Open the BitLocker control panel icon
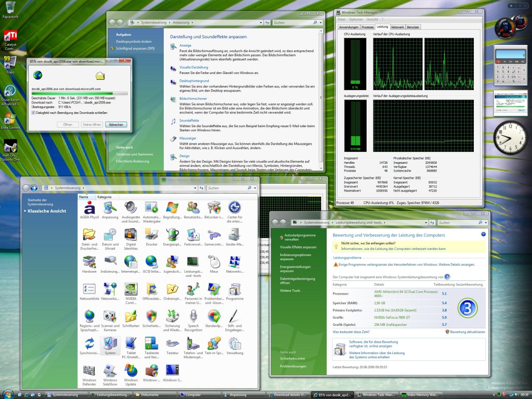This screenshot has width=532, height=399. coord(214,211)
